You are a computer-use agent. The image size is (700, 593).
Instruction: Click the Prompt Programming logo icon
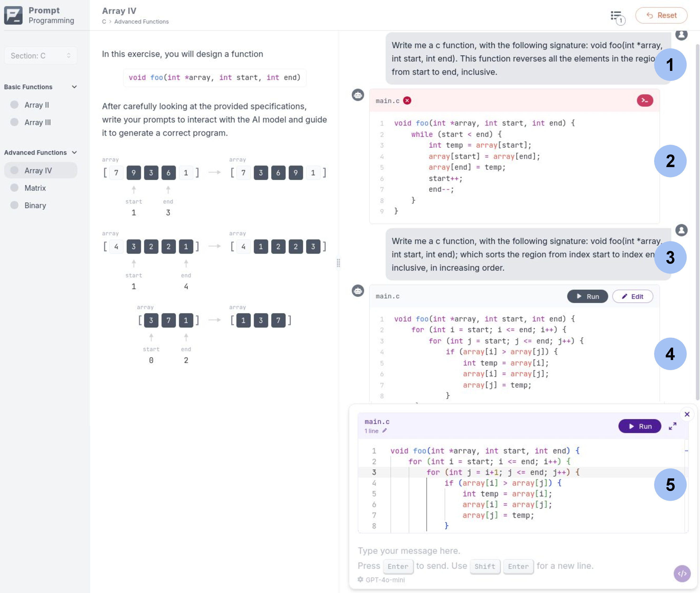pyautogui.click(x=13, y=15)
